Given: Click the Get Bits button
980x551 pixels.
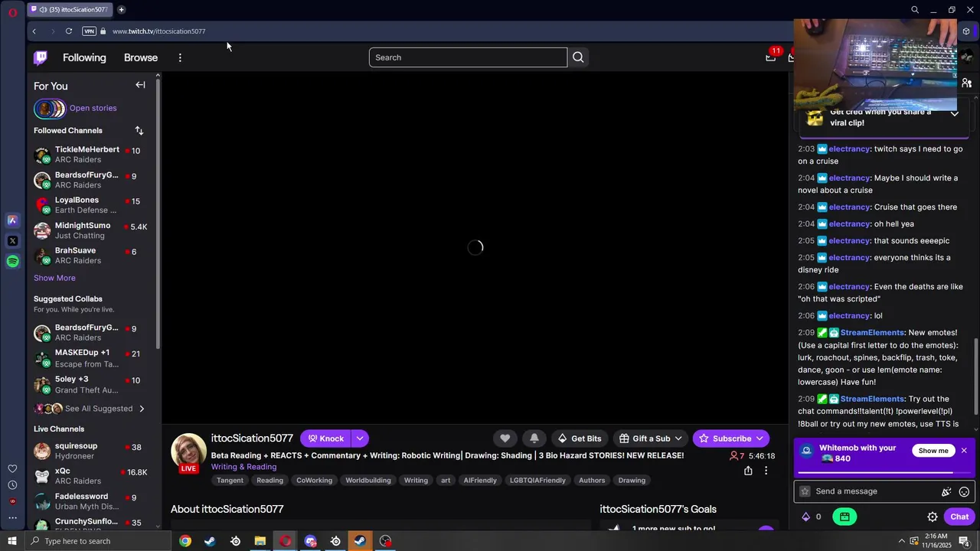Looking at the screenshot, I should 580,439.
